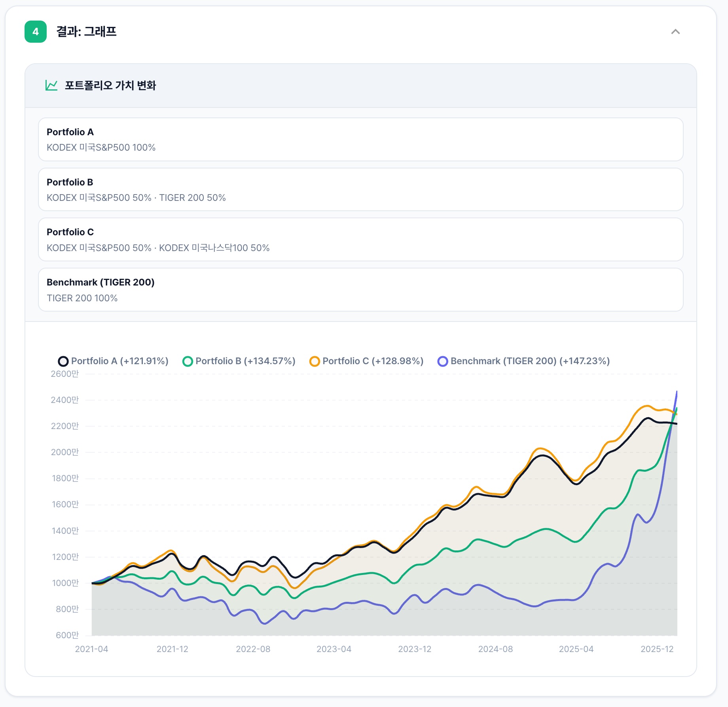Click the 포트폴리오 가치 변화 panel header
Screen dimensions: 728x707
(110, 85)
